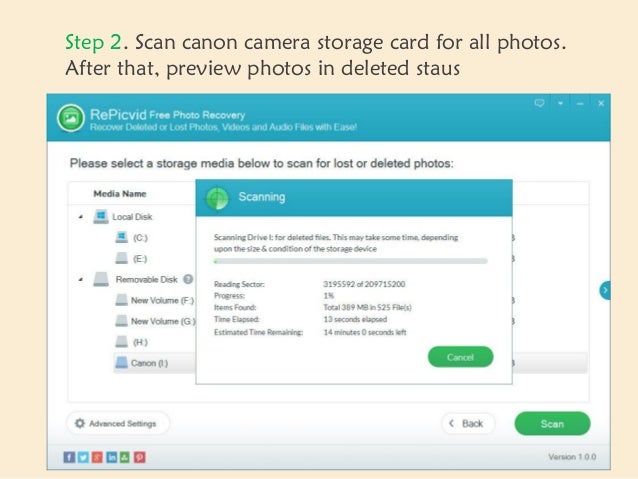Image resolution: width=638 pixels, height=479 pixels.
Task: Click the 'Version 1.0.0' label
Action: pyautogui.click(x=572, y=457)
